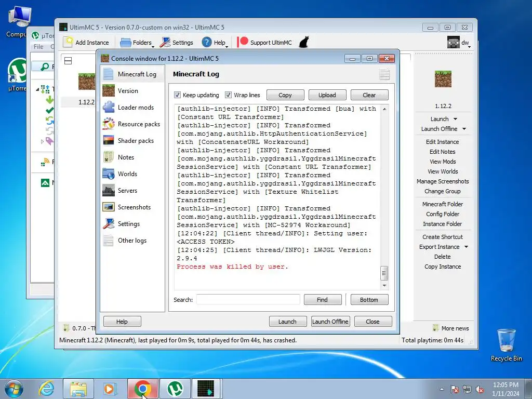
Task: Expand the Launch dropdown arrow
Action: coord(455,119)
